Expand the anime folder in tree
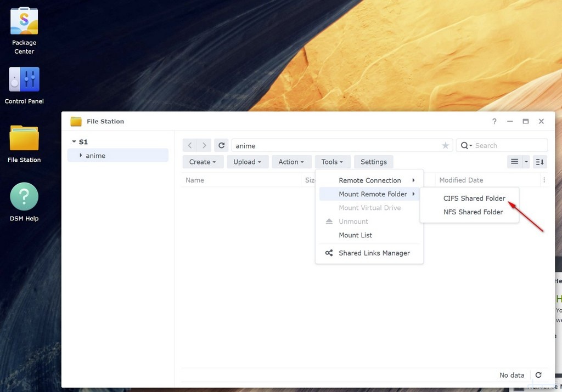562x392 pixels. [x=81, y=156]
